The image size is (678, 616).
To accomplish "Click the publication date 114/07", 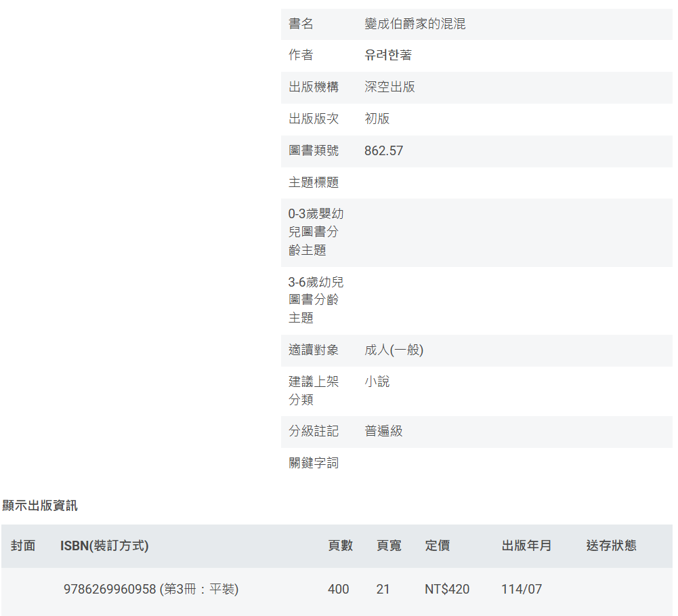I will tap(522, 590).
